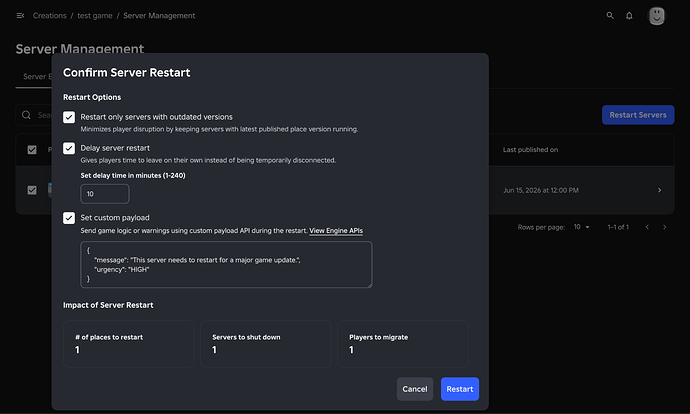Toggle checkbox of the Jun 15 row

click(32, 190)
